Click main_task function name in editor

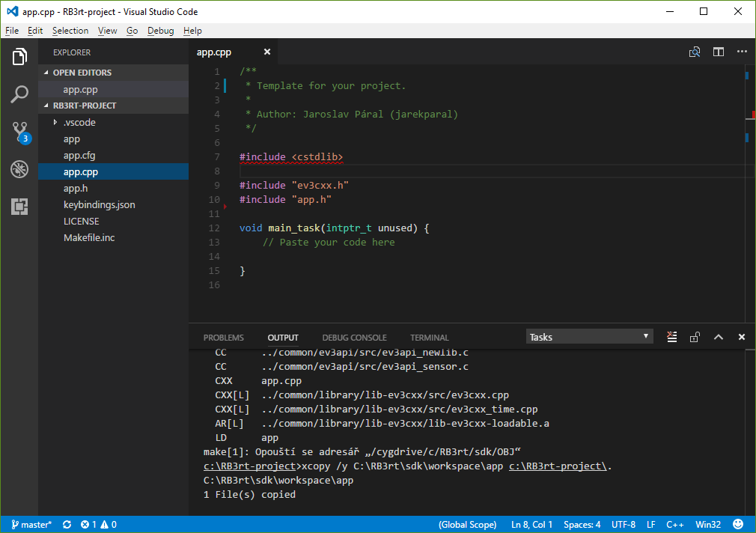point(294,228)
